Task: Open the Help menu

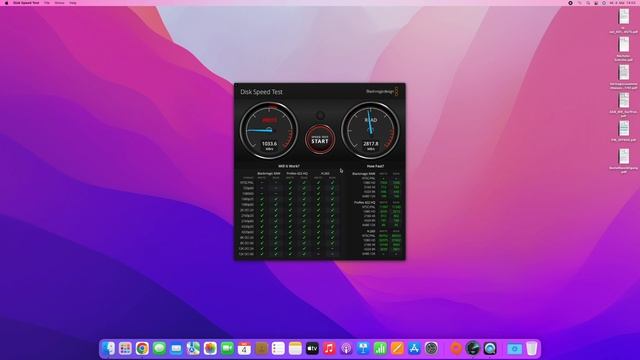Action: pyautogui.click(x=73, y=3)
